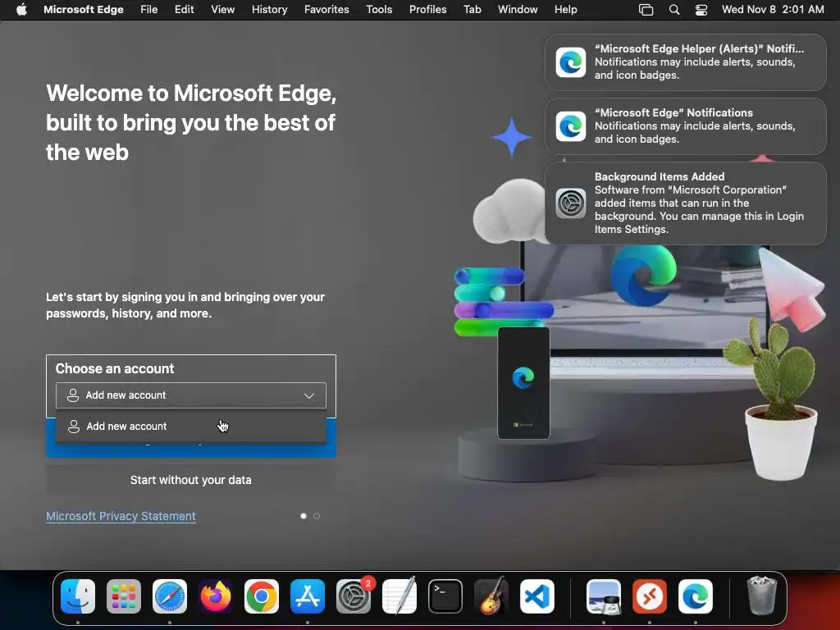
Task: Open the App Store dock icon
Action: [308, 596]
